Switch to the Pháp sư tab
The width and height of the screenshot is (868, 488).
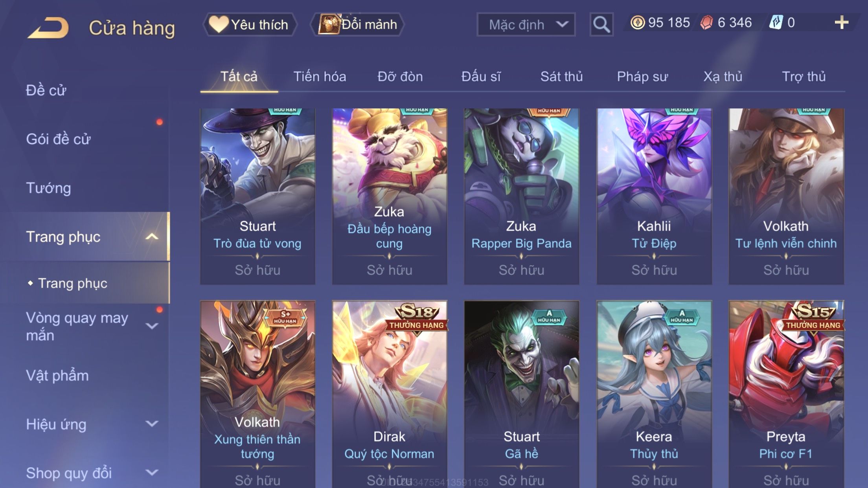click(642, 76)
